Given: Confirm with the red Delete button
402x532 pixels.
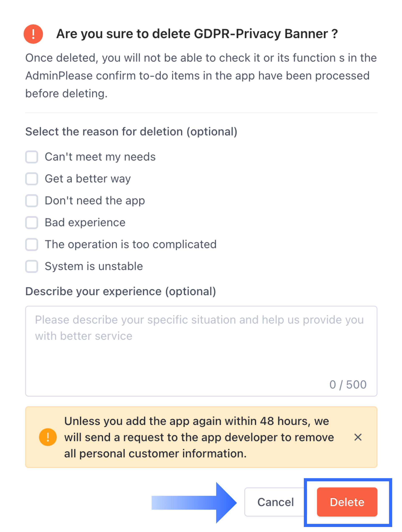Looking at the screenshot, I should pyautogui.click(x=347, y=502).
